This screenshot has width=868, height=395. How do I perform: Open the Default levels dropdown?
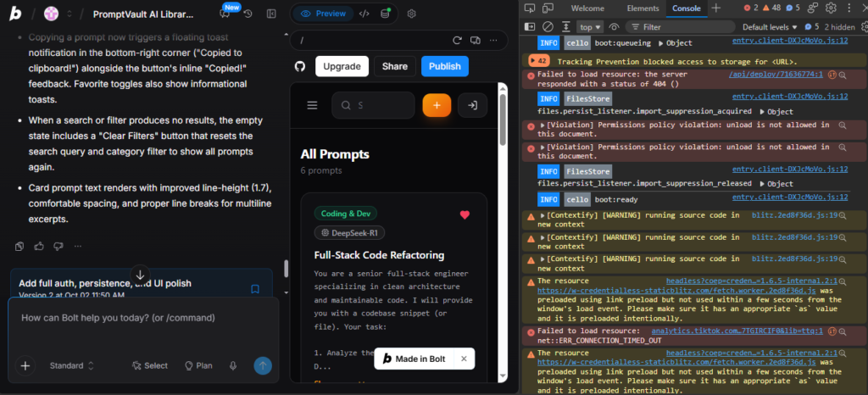[770, 26]
